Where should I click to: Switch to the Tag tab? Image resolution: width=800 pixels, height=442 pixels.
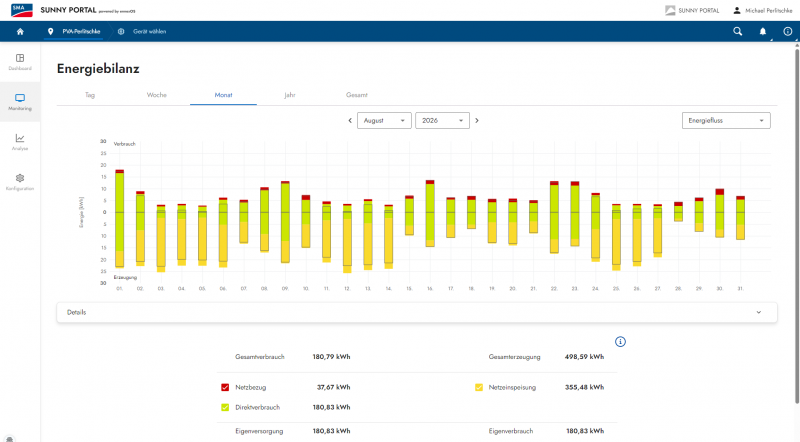click(x=90, y=95)
